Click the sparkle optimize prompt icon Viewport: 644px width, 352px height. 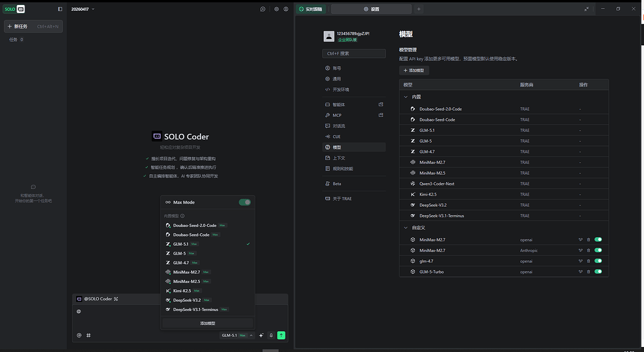click(261, 335)
